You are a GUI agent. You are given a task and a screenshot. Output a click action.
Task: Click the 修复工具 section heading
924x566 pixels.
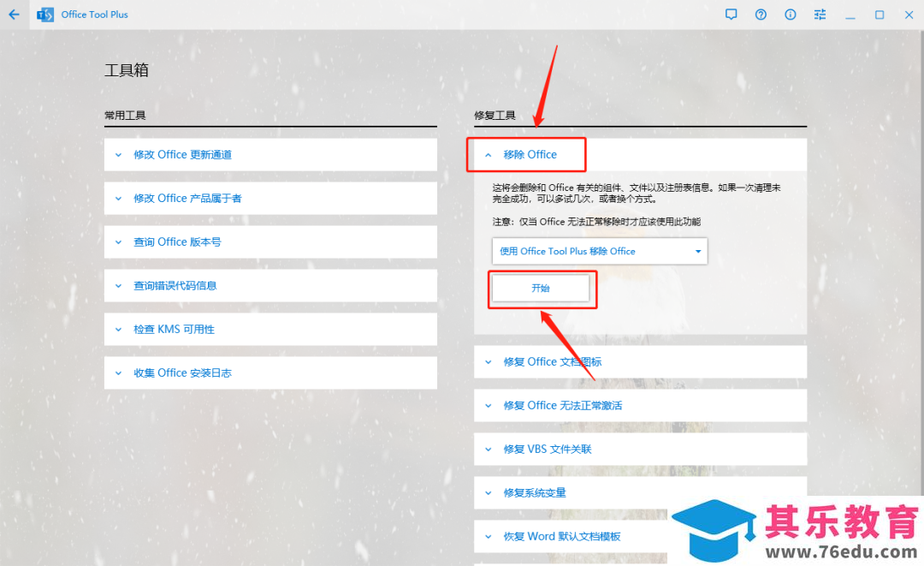click(x=495, y=115)
